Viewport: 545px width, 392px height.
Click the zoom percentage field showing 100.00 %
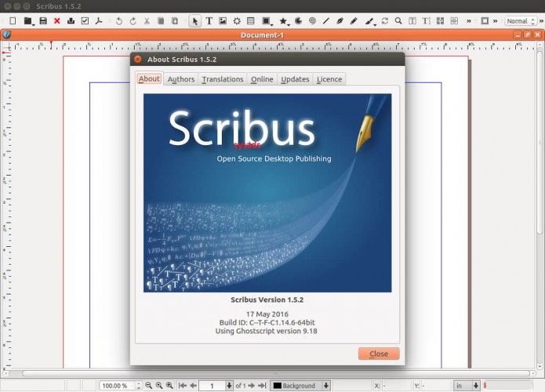pyautogui.click(x=117, y=386)
